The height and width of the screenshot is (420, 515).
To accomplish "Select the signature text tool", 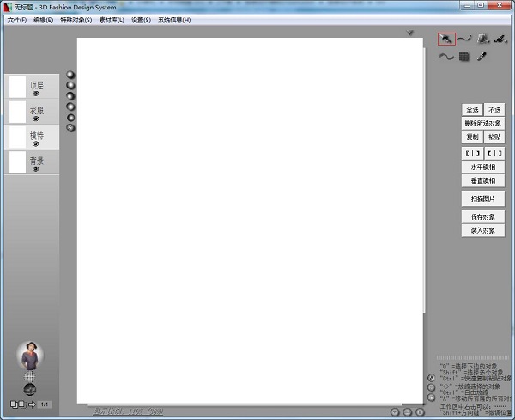I will (x=500, y=40).
